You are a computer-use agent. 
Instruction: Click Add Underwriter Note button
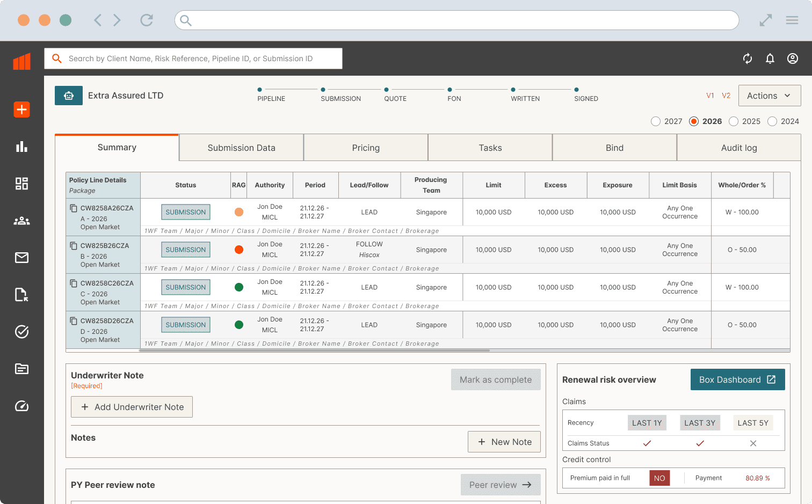132,407
